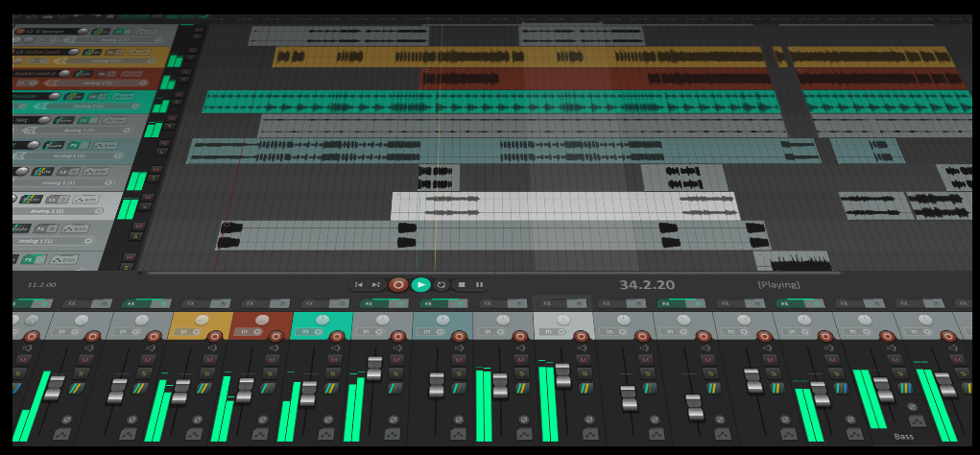The image size is (980, 455).
Task: Jump to project end in transport
Action: click(375, 285)
